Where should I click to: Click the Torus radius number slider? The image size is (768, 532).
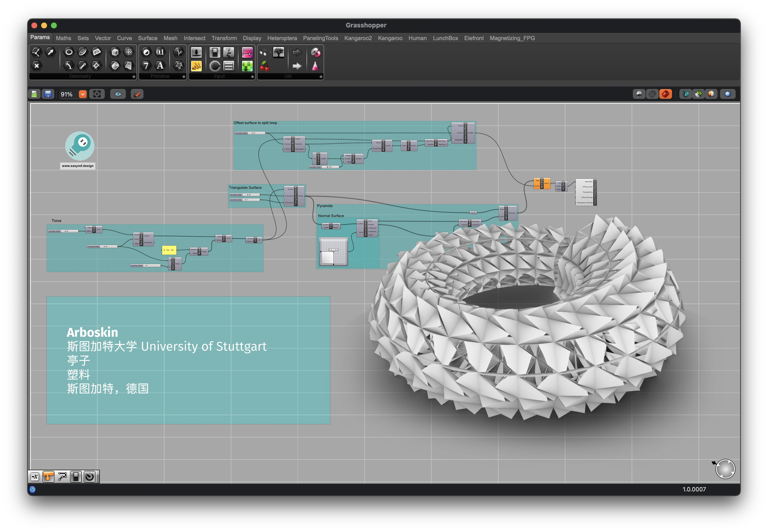[x=63, y=231]
